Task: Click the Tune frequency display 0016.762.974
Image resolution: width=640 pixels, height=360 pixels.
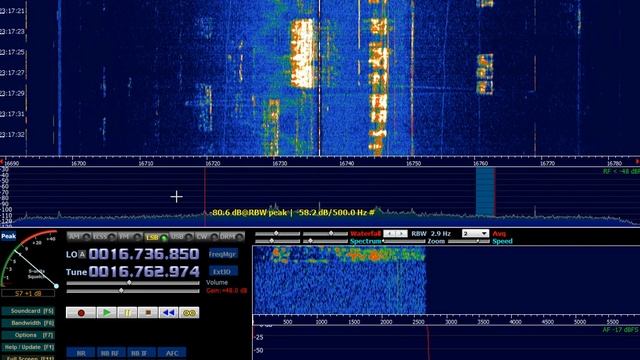Action: click(144, 271)
